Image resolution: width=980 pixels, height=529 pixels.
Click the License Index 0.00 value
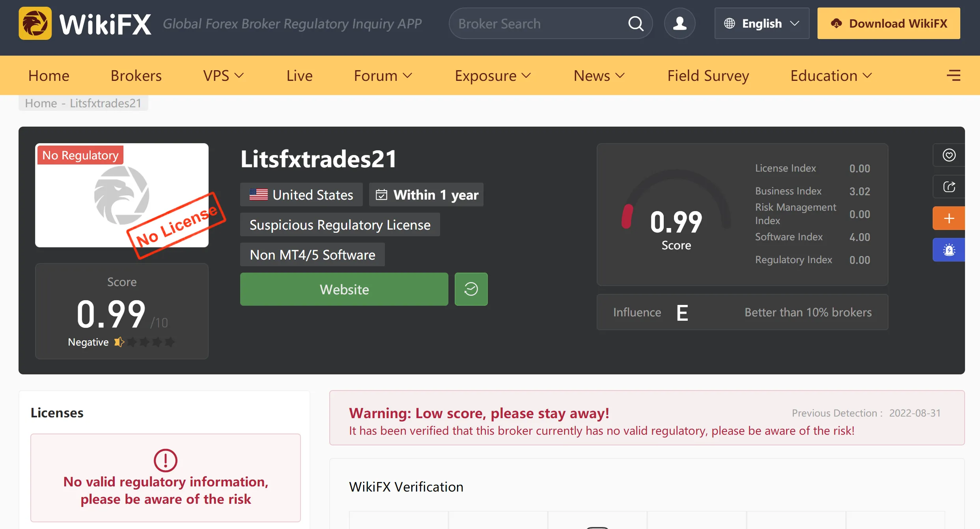(x=860, y=168)
